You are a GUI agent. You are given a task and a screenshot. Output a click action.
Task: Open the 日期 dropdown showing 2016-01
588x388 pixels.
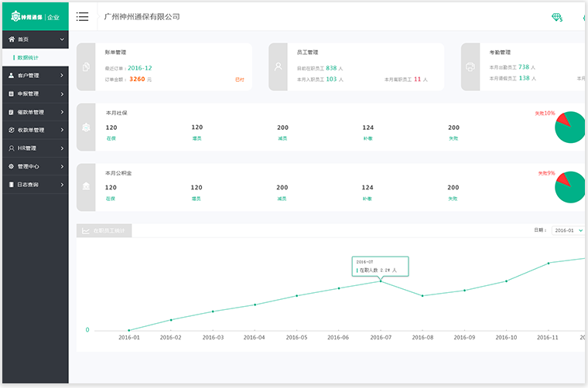(569, 230)
